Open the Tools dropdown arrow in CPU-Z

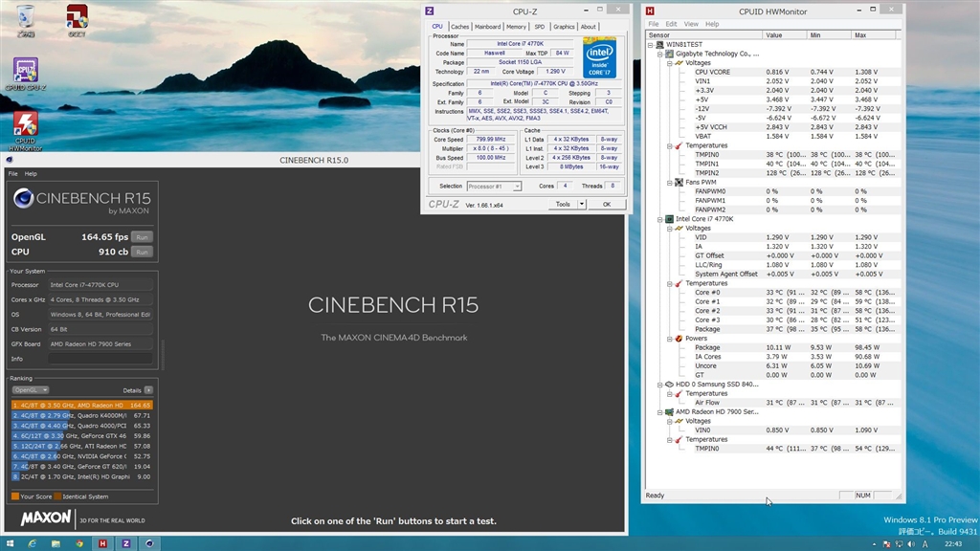point(581,204)
